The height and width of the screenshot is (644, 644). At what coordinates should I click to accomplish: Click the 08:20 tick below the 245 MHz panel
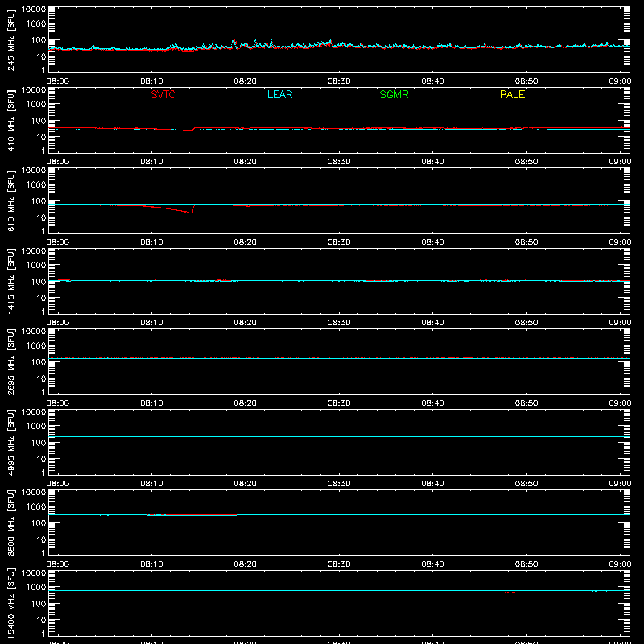(x=246, y=81)
